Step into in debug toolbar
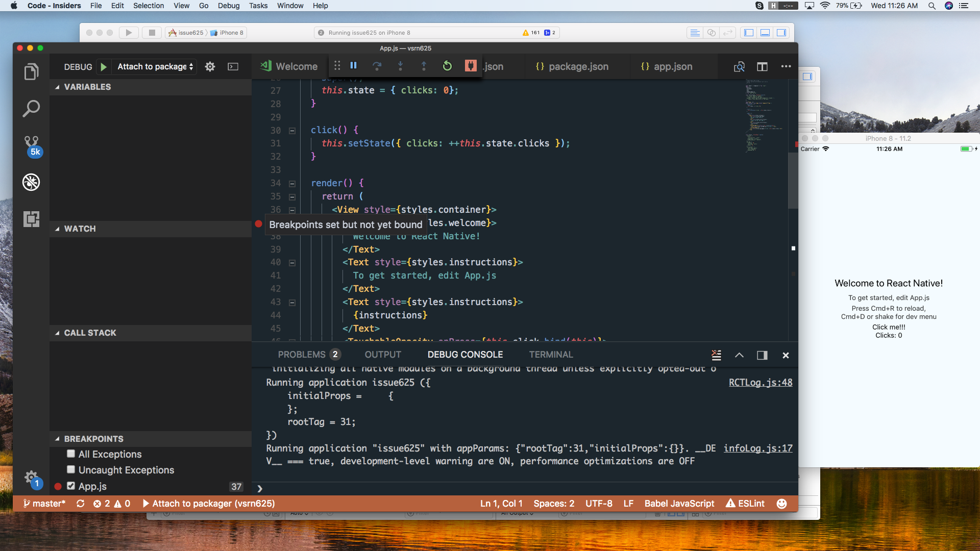 (400, 66)
